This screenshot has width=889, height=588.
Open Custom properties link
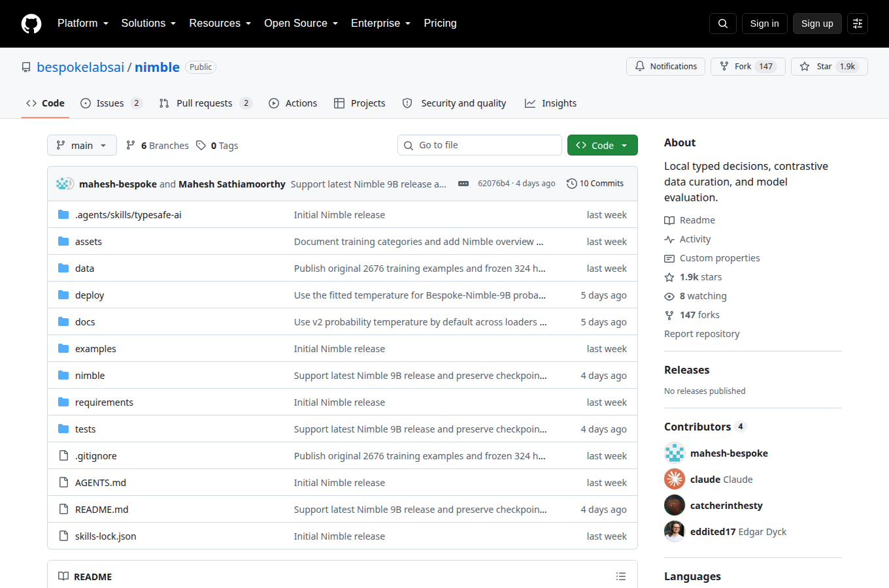(x=712, y=258)
